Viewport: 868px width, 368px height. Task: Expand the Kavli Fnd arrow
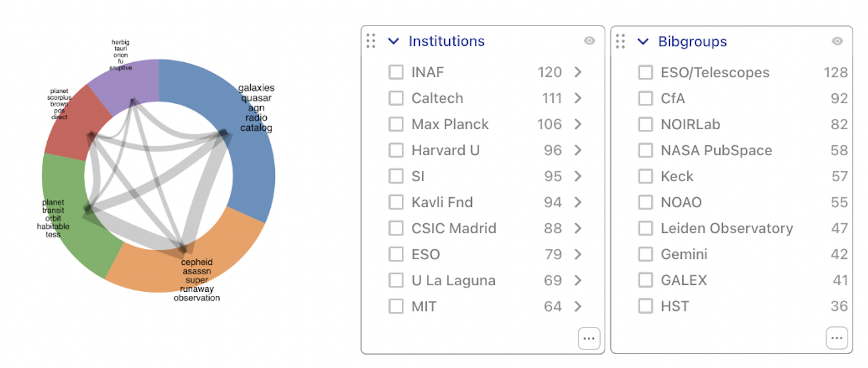click(578, 202)
